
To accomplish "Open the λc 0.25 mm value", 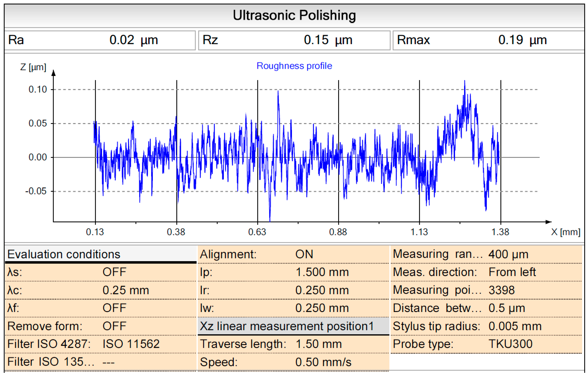I will tap(126, 290).
